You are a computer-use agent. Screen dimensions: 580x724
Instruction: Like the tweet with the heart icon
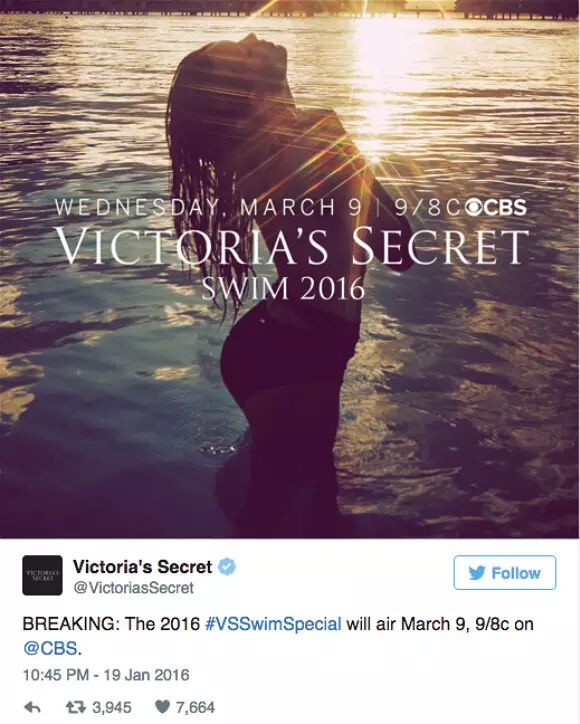(162, 707)
